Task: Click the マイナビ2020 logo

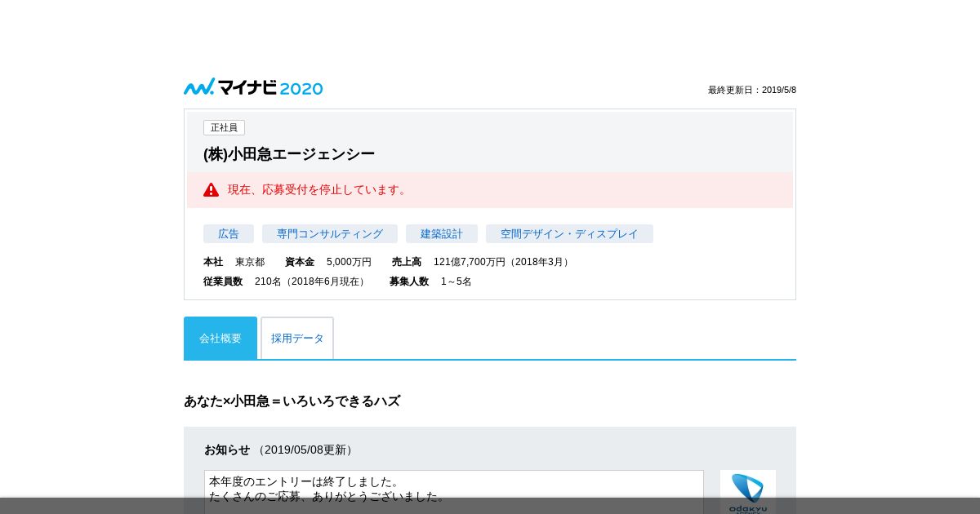Action: (253, 87)
